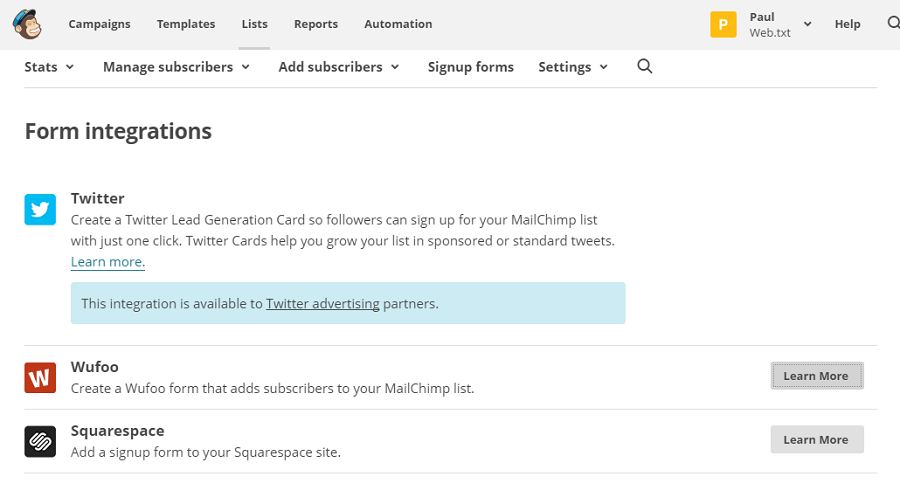Select the Signup forms tab
This screenshot has height=504, width=900.
[x=470, y=67]
